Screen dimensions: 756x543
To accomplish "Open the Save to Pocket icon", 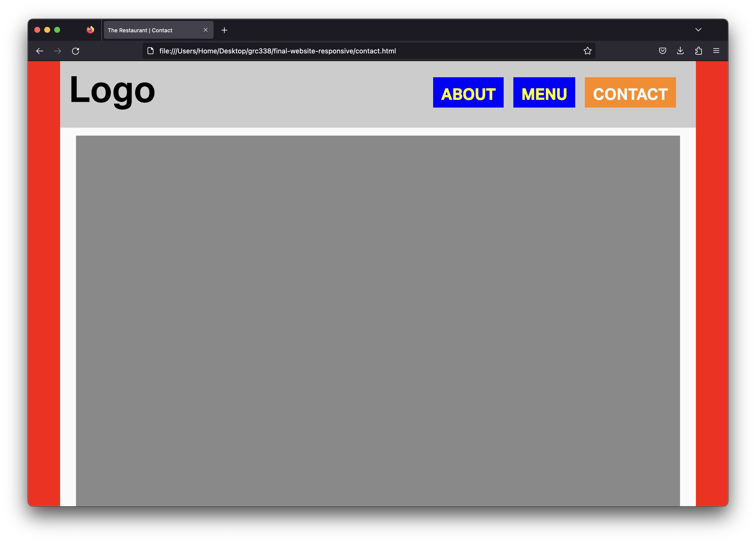I will click(662, 51).
